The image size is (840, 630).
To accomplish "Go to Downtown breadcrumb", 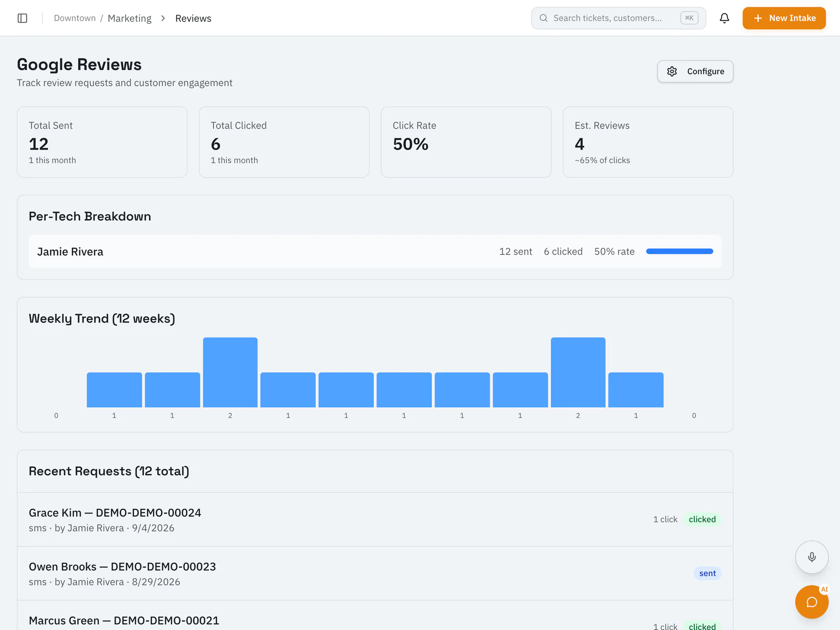I will click(75, 18).
